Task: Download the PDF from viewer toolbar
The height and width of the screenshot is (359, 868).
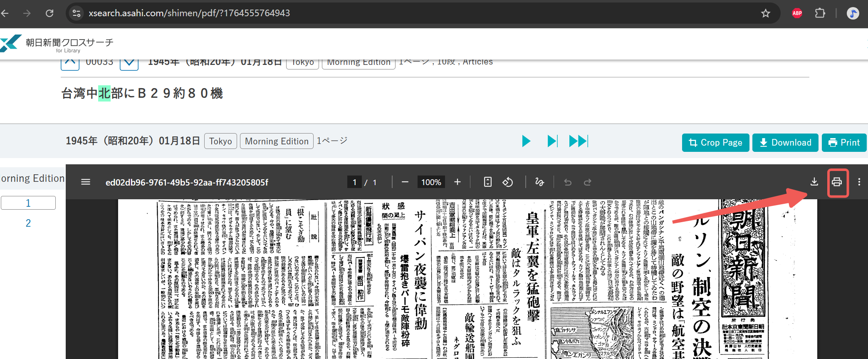Action: (814, 182)
